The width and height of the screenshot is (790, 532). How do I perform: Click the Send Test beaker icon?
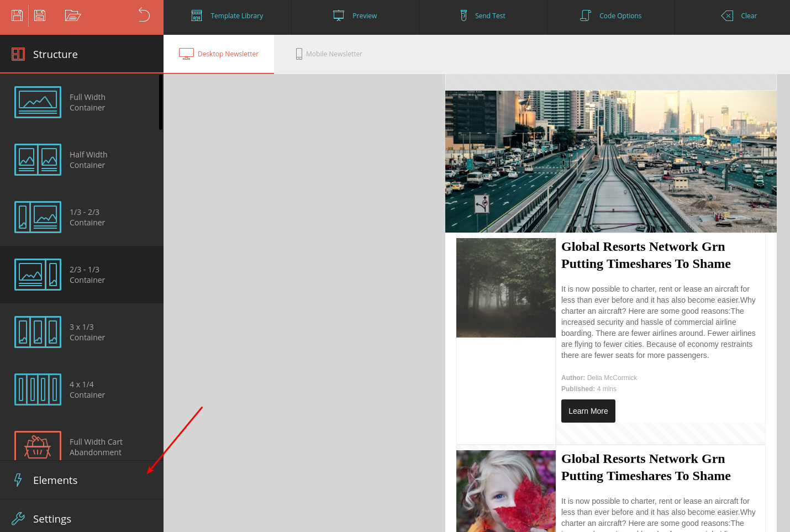tap(464, 15)
